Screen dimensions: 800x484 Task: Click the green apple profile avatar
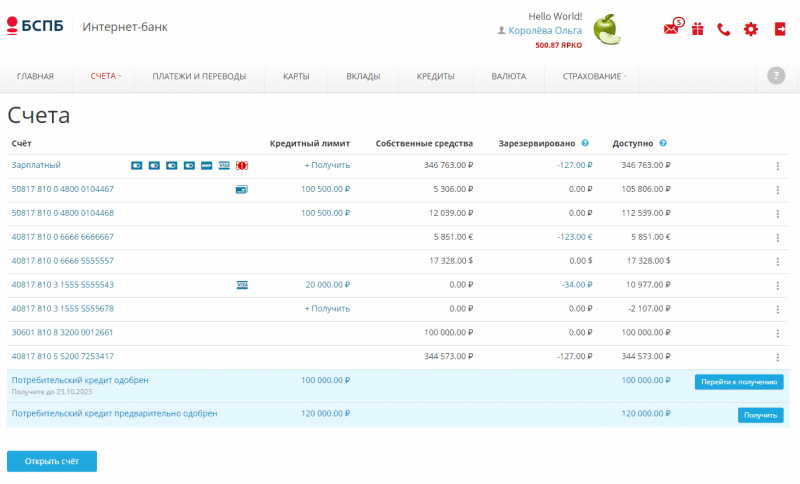[606, 29]
